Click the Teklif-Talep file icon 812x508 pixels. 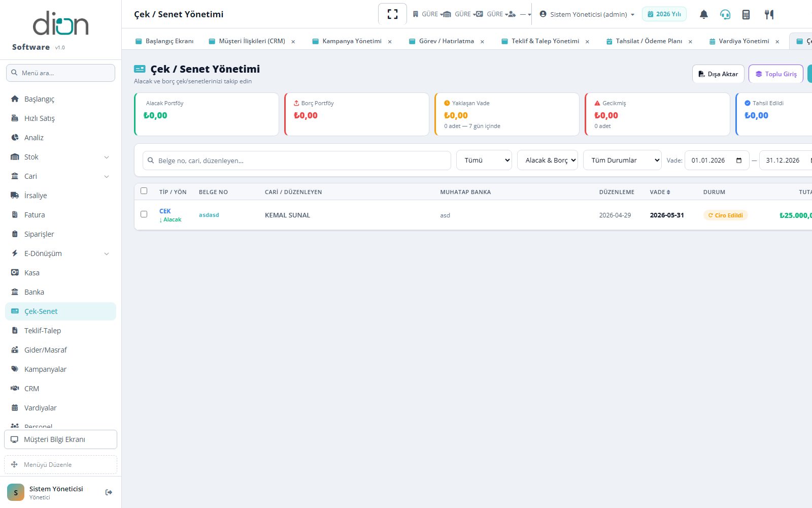[x=15, y=331]
